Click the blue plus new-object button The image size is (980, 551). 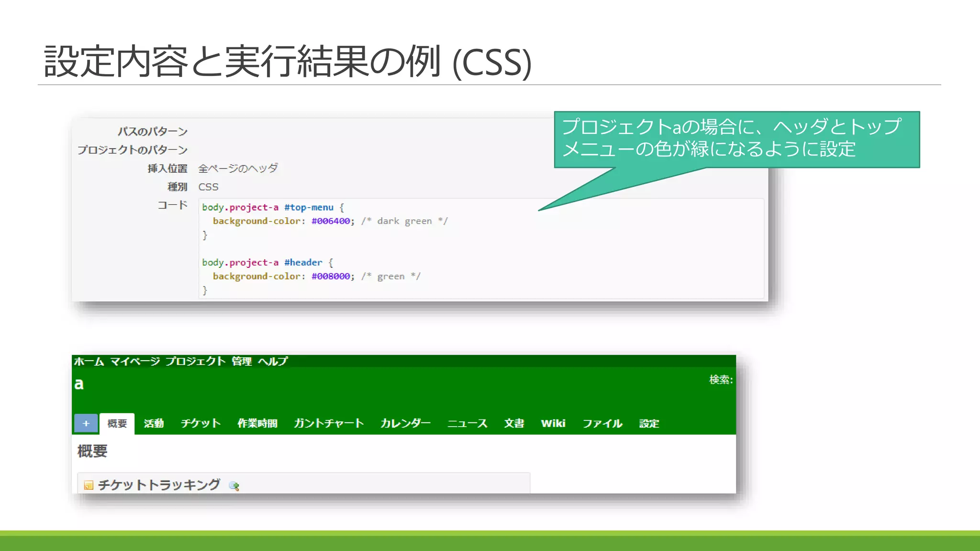pyautogui.click(x=86, y=423)
